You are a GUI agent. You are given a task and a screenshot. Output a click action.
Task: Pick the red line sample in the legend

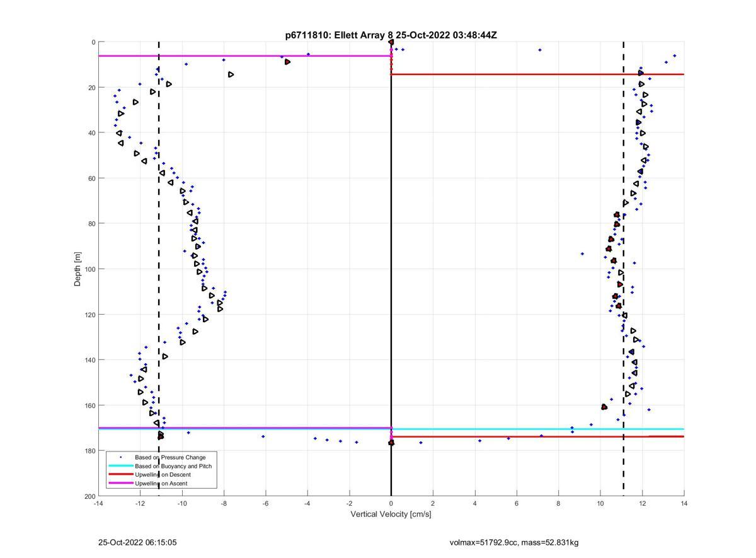[x=120, y=475]
